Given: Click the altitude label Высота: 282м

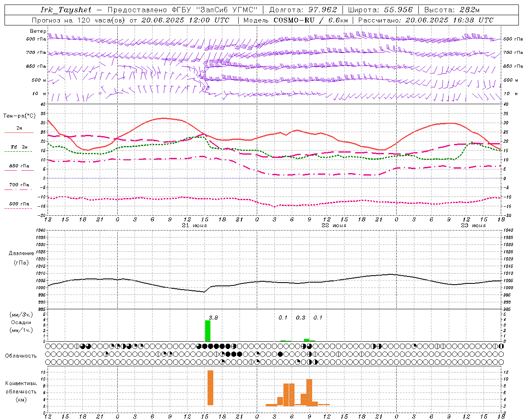Looking at the screenshot, I should tap(452, 10).
